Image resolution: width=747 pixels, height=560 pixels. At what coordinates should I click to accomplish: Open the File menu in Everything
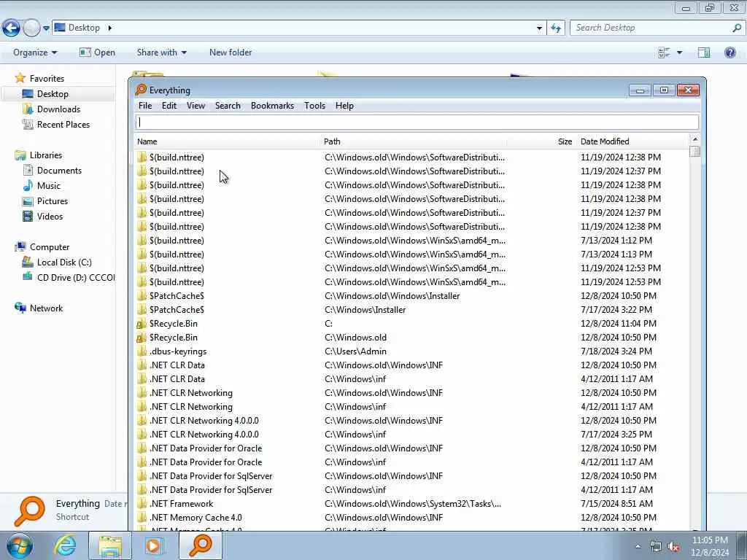click(145, 106)
